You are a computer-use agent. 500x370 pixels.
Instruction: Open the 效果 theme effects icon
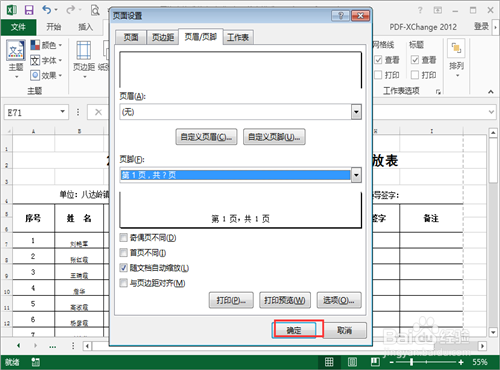click(35, 75)
